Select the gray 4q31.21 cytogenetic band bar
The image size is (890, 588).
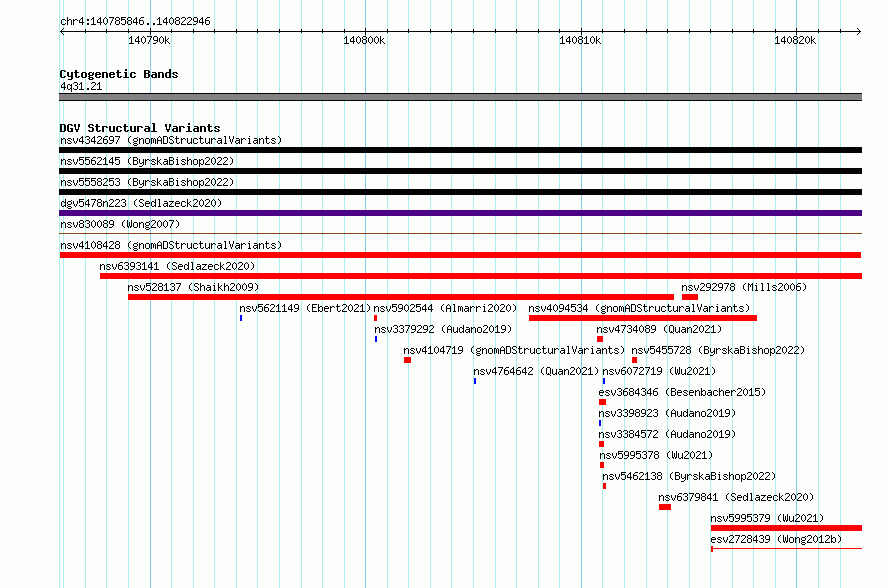point(460,97)
